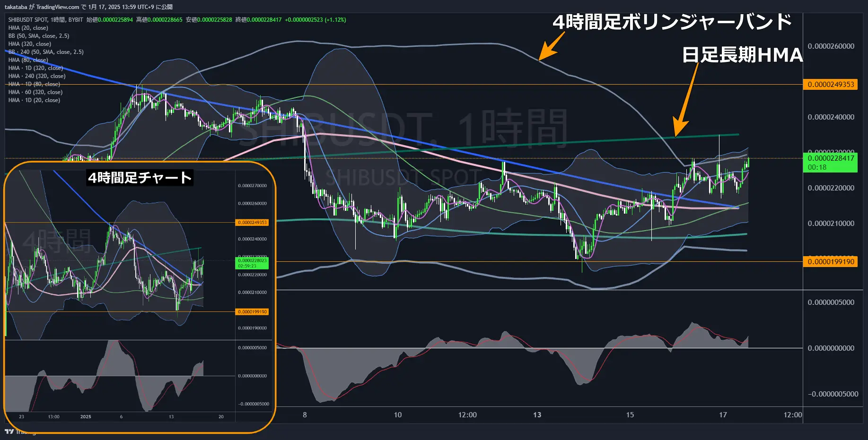Click the 0.0000005000 oscillator scale value on main axis

831,302
